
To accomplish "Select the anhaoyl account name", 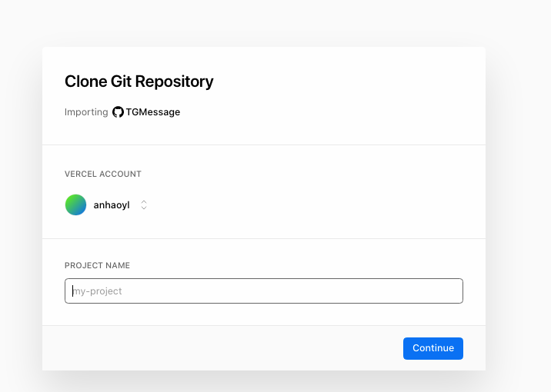I will pyautogui.click(x=112, y=205).
